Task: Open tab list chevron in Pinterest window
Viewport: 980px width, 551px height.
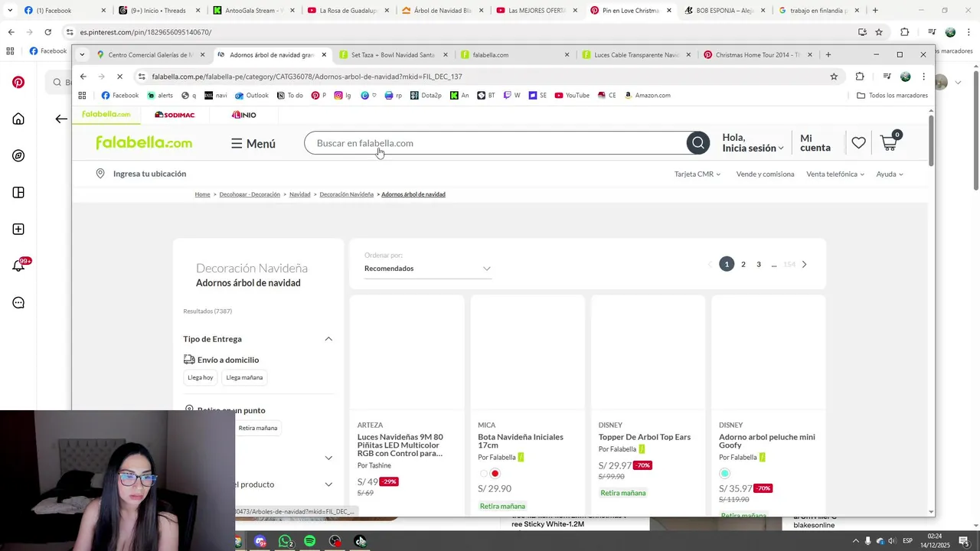Action: (x=9, y=10)
